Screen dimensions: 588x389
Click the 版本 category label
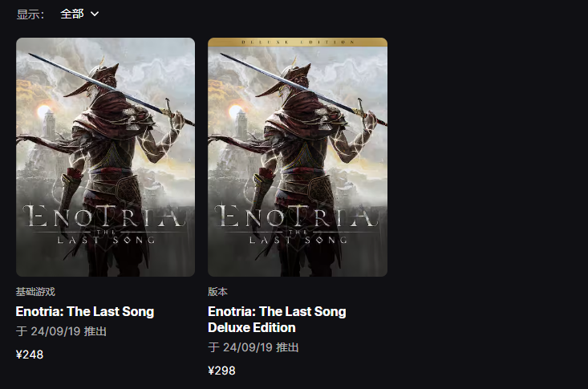217,292
